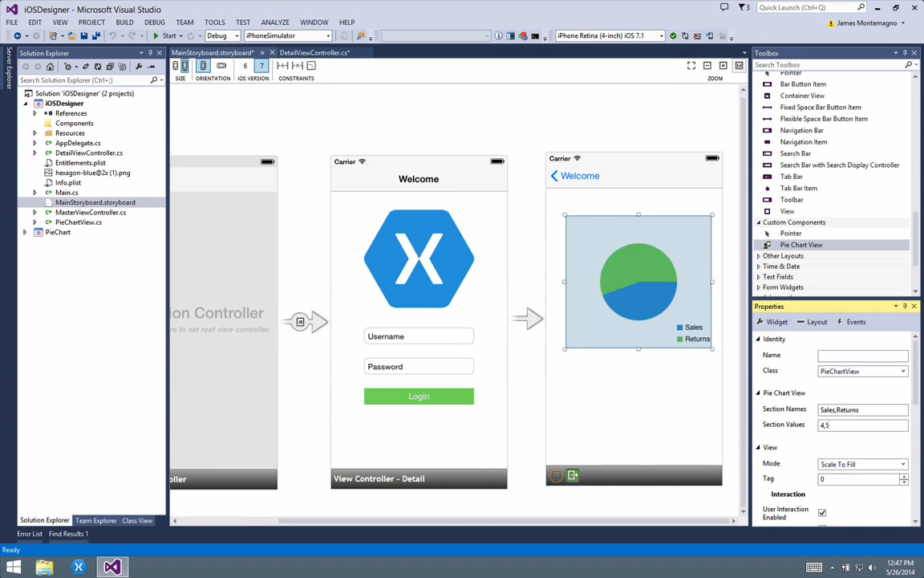This screenshot has height=578, width=924.
Task: Click the Section Values input field
Action: pyautogui.click(x=862, y=425)
